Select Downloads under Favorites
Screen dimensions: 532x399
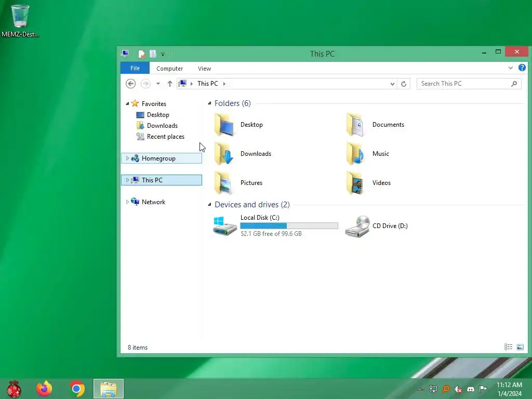click(x=162, y=126)
